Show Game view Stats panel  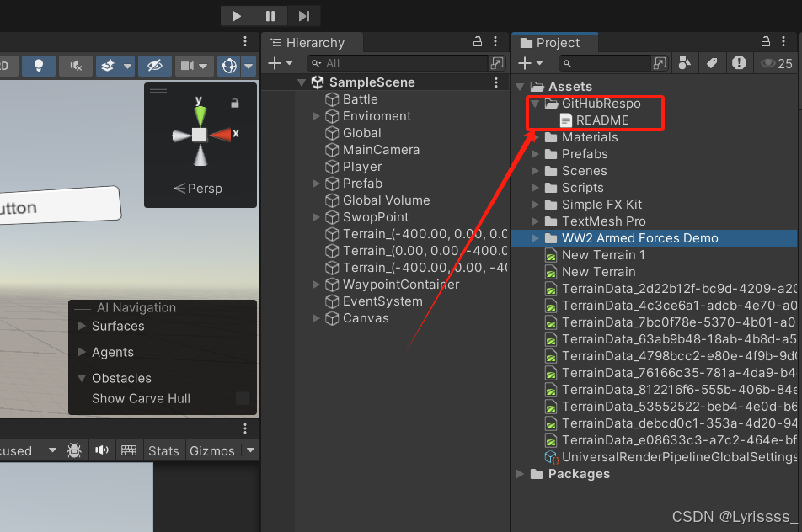coord(163,450)
